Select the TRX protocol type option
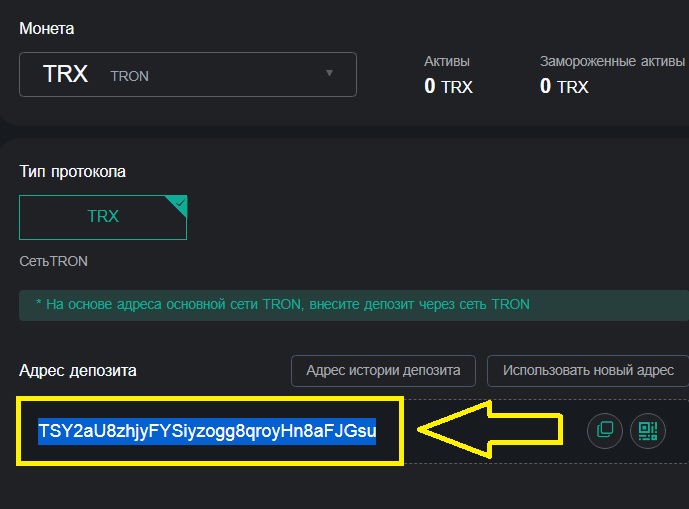 [x=102, y=217]
